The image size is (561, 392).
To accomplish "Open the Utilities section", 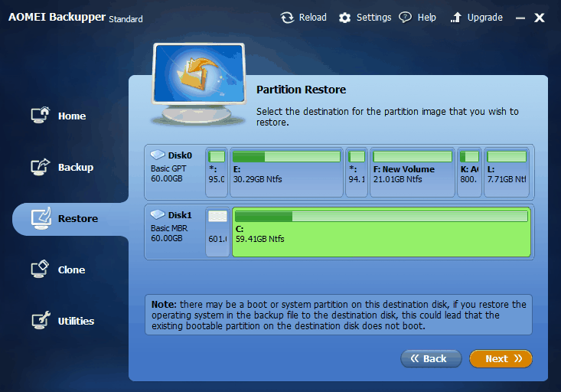I will coord(77,321).
